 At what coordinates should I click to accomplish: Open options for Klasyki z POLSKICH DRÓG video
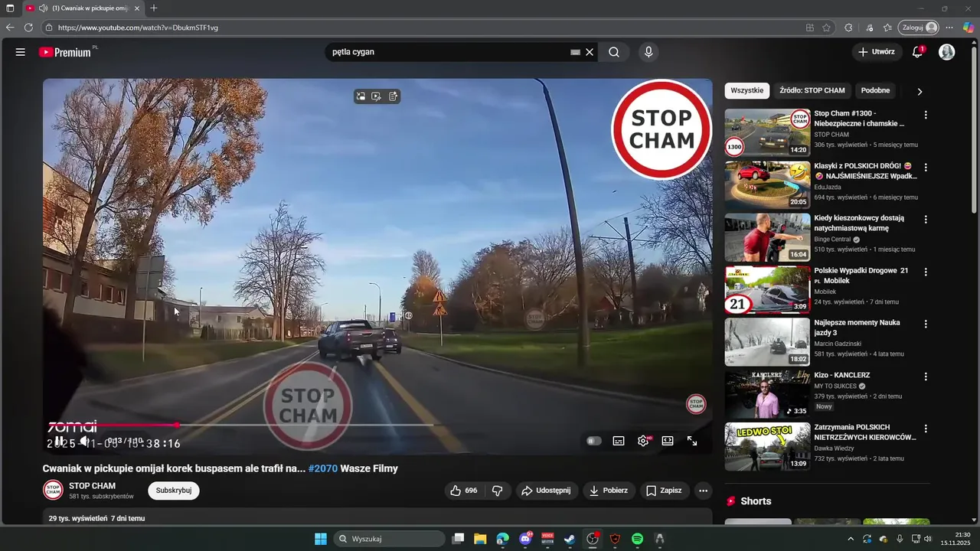point(926,167)
